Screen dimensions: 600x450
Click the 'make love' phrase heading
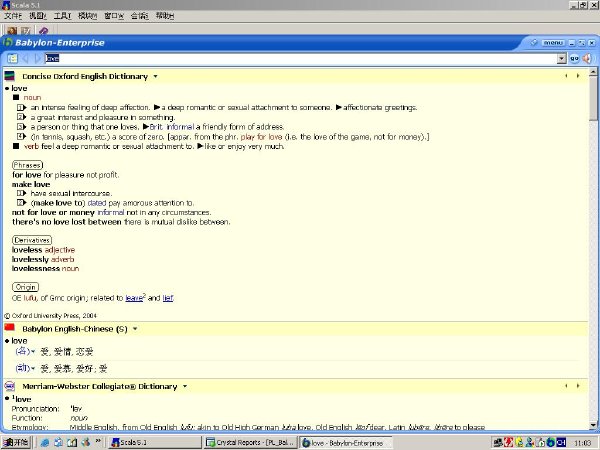coord(31,184)
